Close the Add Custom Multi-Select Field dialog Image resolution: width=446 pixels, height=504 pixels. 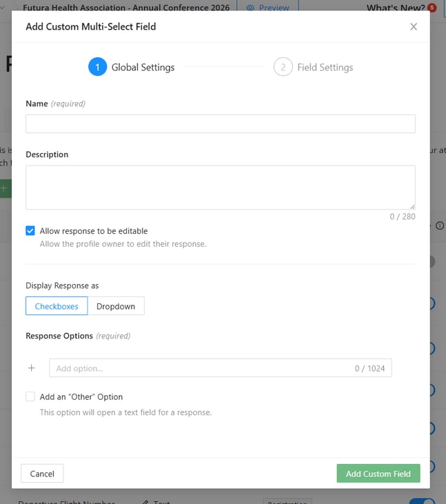414,27
